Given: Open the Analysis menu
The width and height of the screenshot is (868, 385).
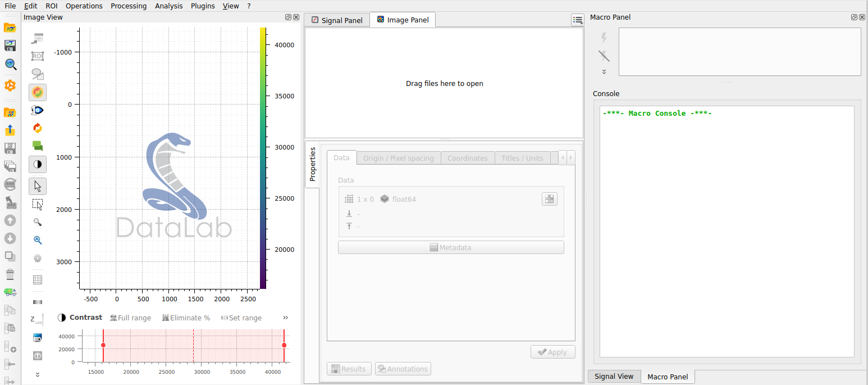Looking at the screenshot, I should pos(169,6).
